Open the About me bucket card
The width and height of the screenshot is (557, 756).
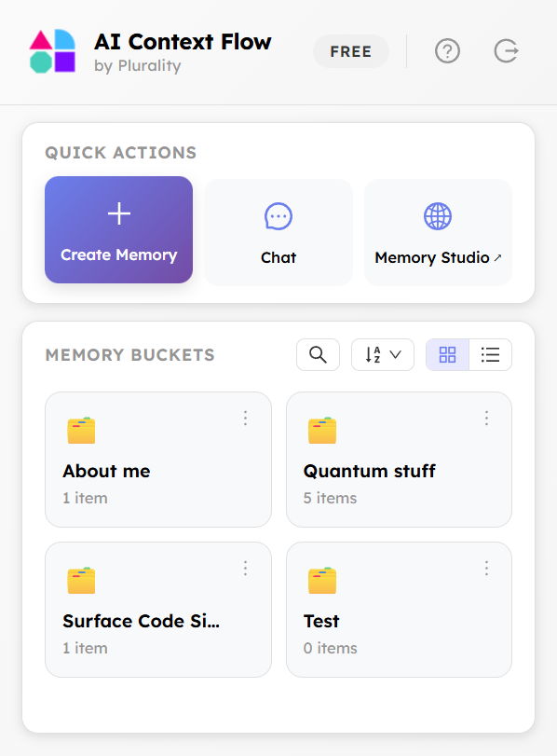pos(158,460)
